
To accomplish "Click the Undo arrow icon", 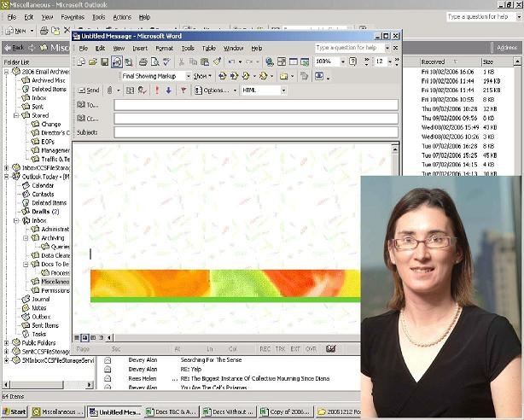I will tap(231, 61).
